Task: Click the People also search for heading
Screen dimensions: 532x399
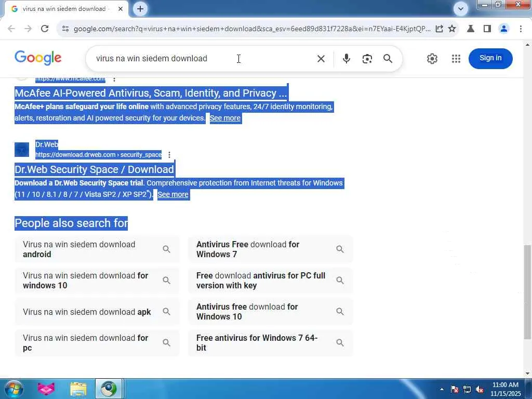Action: pyautogui.click(x=71, y=223)
